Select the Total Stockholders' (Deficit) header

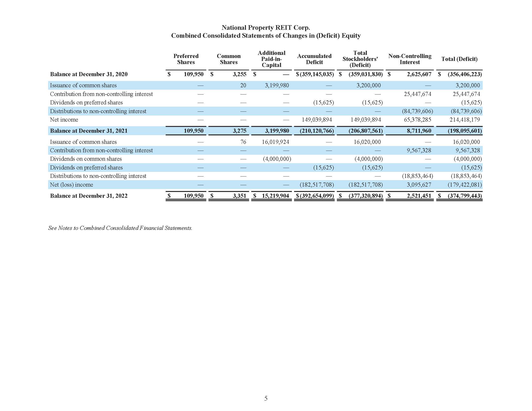pyautogui.click(x=360, y=59)
